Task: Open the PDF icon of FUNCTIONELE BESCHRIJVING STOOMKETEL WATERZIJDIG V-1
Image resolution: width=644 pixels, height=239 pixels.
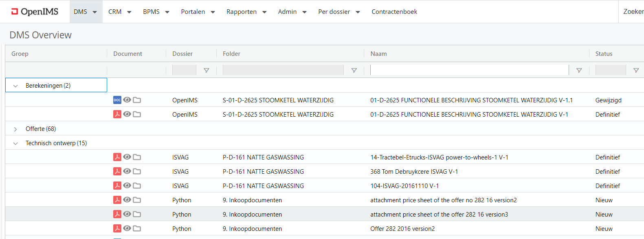Action: pyautogui.click(x=117, y=114)
